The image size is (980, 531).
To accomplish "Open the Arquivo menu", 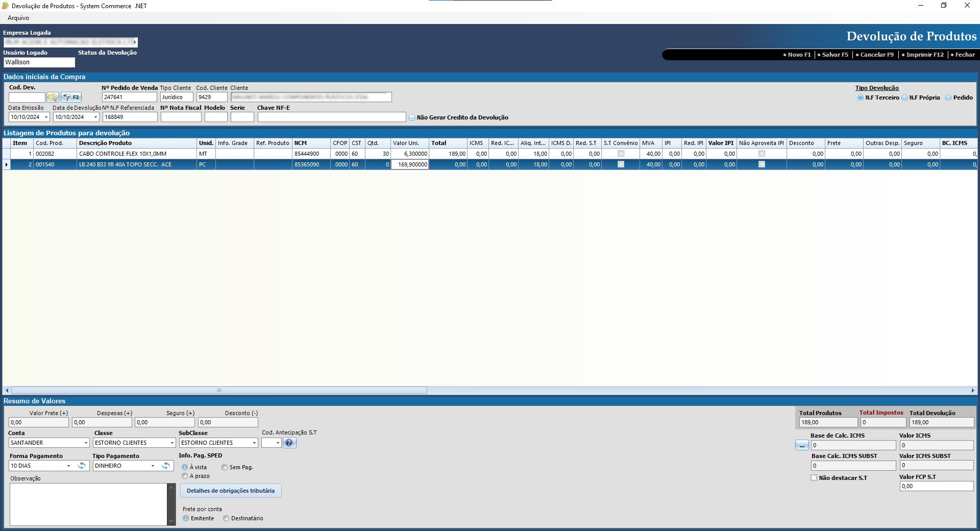I will (18, 18).
